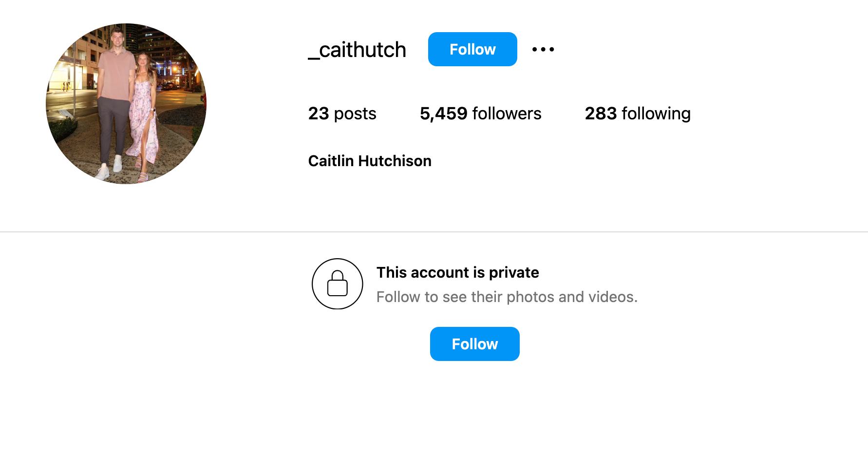Click the "This account is private" heading
Screen dimensions: 868x455
(457, 272)
